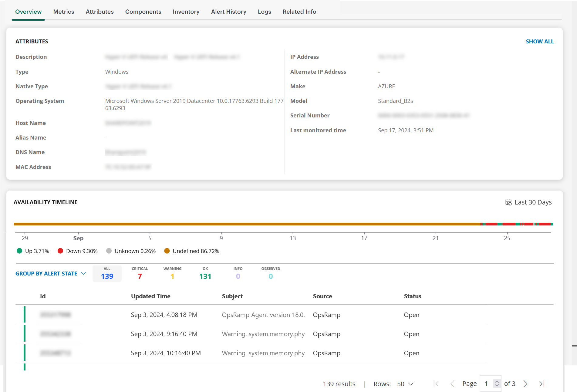Image resolution: width=577 pixels, height=392 pixels.
Task: Open the Logs tab
Action: pyautogui.click(x=265, y=12)
